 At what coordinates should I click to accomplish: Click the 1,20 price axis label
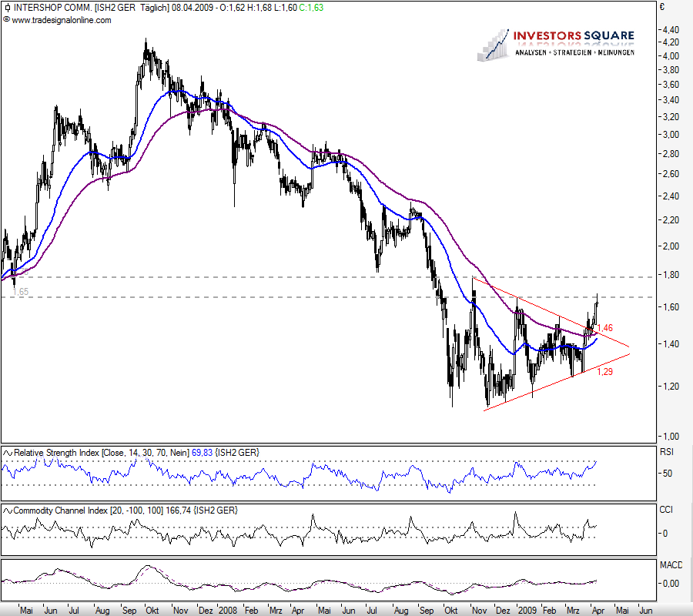pyautogui.click(x=671, y=387)
